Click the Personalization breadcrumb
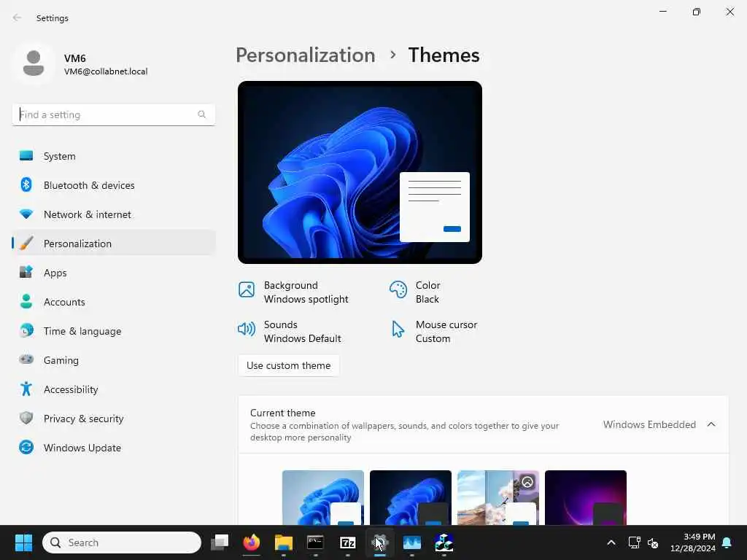 (x=306, y=55)
